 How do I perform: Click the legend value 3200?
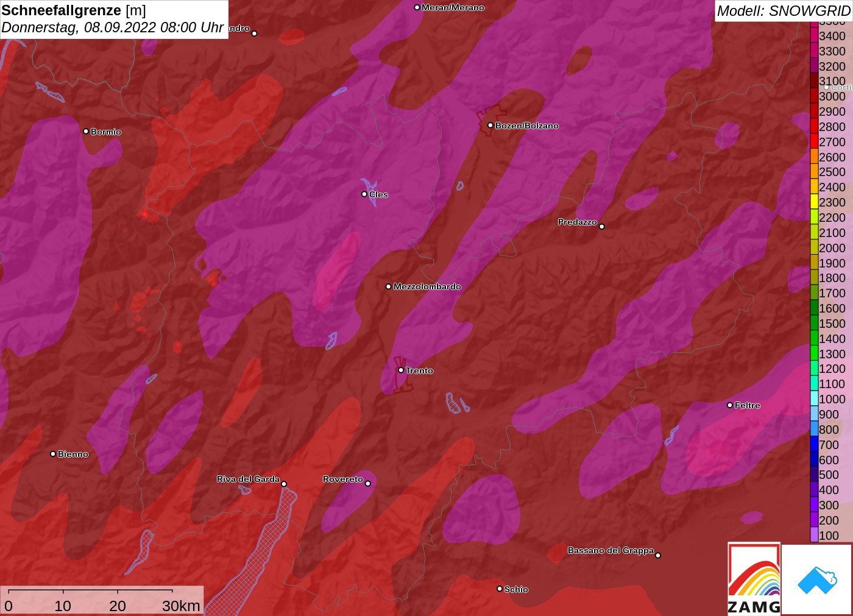[x=832, y=66]
